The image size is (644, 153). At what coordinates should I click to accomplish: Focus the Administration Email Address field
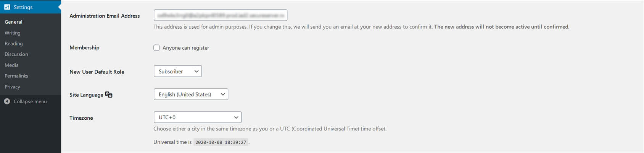[221, 15]
